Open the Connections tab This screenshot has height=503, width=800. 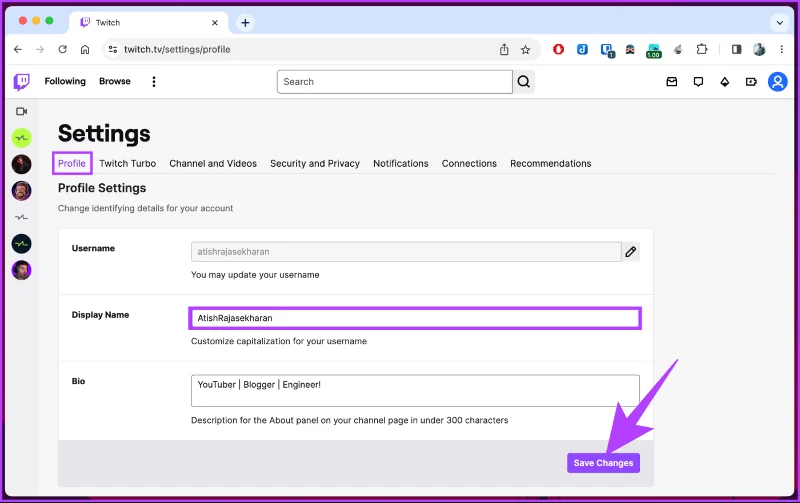click(469, 163)
